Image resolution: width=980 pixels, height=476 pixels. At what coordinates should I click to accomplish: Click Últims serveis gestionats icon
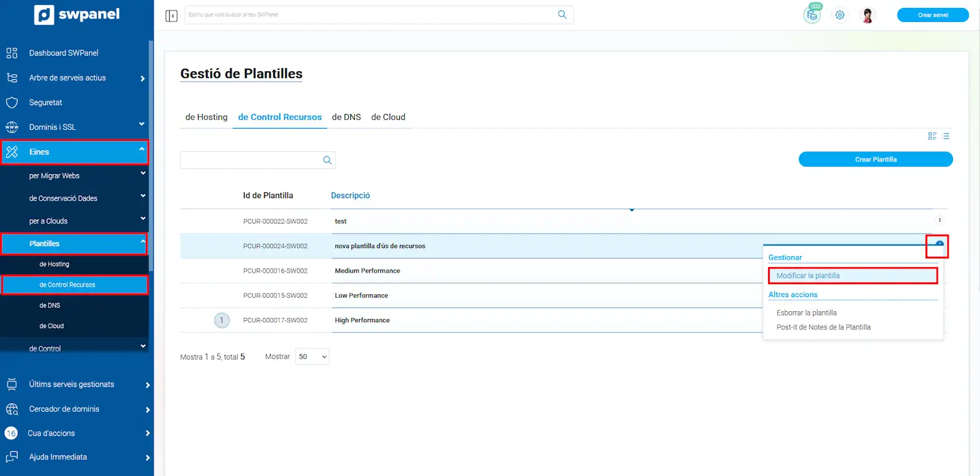12,384
